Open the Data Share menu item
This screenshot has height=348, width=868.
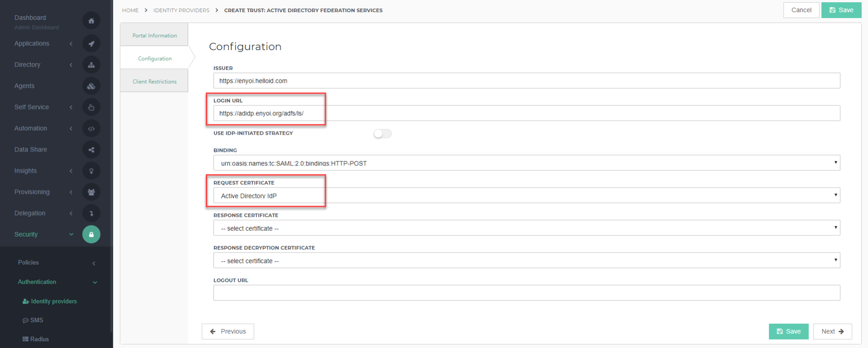pos(31,149)
